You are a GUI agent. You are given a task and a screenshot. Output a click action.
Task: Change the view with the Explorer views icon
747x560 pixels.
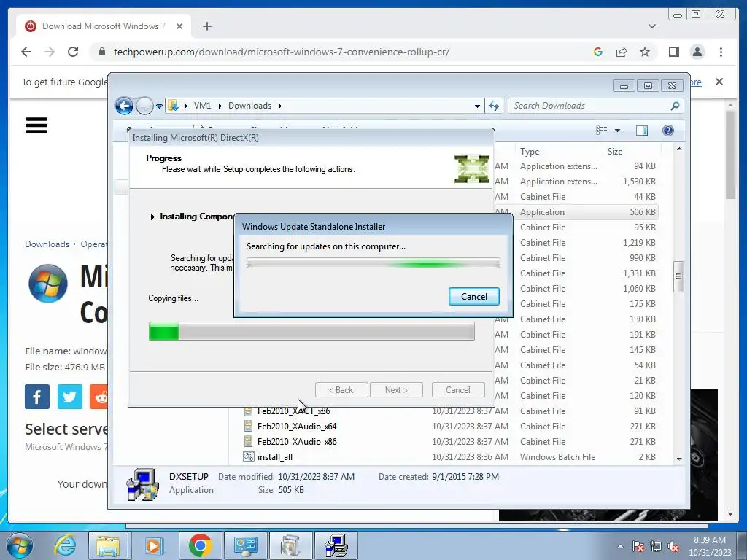[602, 131]
